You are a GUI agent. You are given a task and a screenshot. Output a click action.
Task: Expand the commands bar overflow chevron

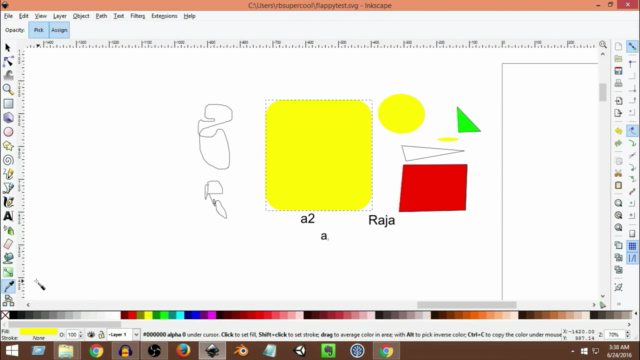coord(619,304)
